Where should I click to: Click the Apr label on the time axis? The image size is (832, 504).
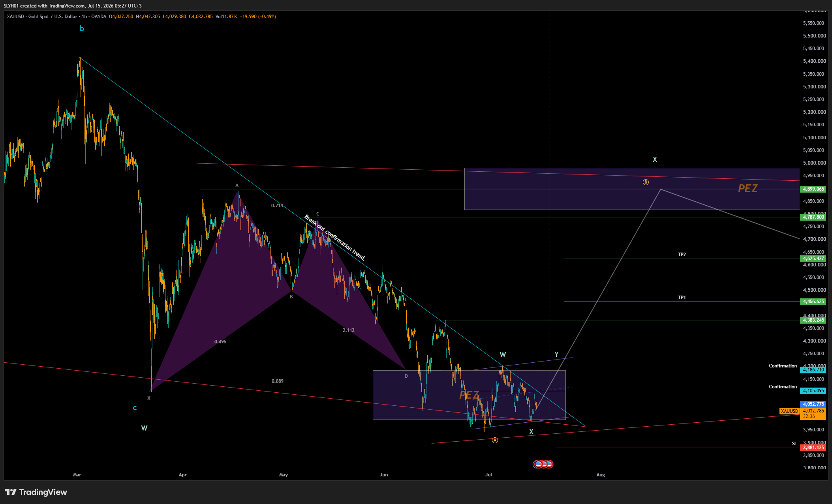click(182, 475)
